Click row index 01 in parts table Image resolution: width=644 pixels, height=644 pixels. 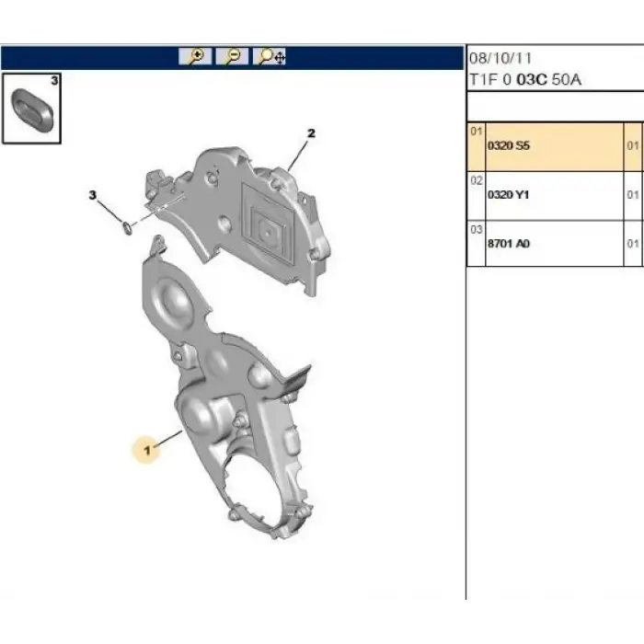click(477, 132)
